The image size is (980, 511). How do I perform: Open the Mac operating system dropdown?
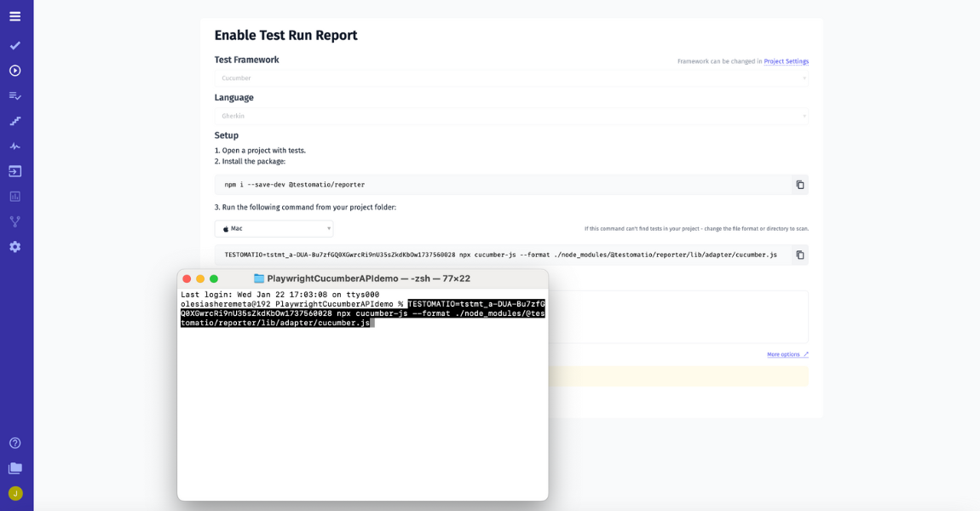pos(274,228)
